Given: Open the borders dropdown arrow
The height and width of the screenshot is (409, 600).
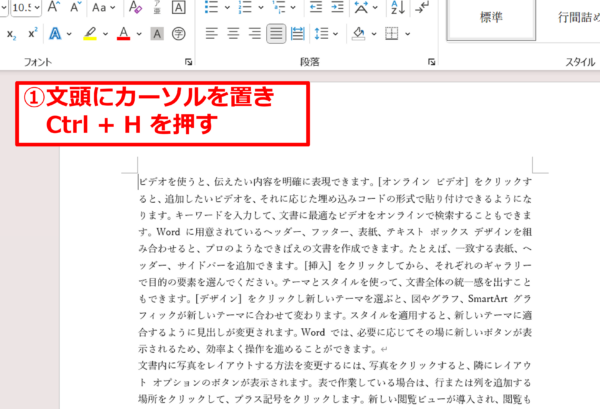Looking at the screenshot, I should pyautogui.click(x=407, y=33).
